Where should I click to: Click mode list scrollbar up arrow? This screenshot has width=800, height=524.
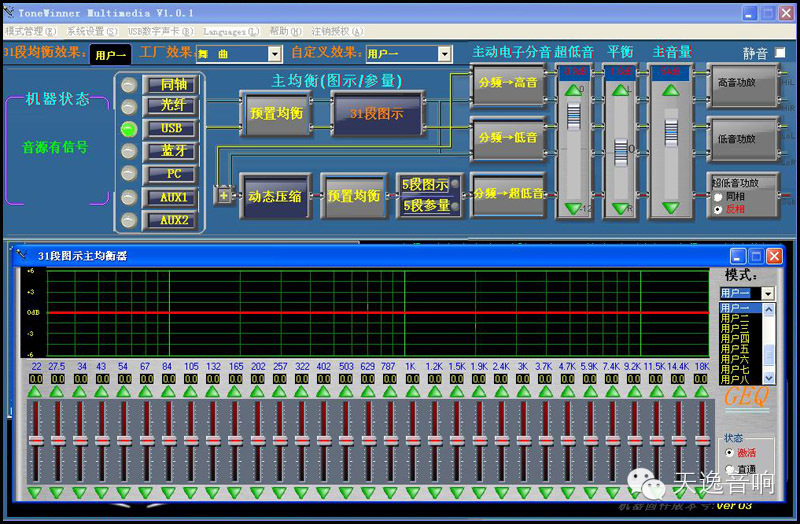coord(769,309)
